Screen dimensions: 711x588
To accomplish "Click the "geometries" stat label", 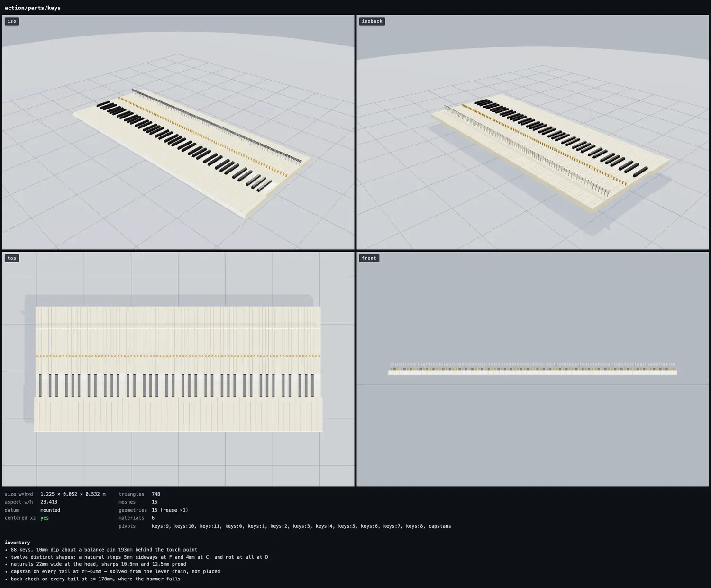I will click(133, 510).
